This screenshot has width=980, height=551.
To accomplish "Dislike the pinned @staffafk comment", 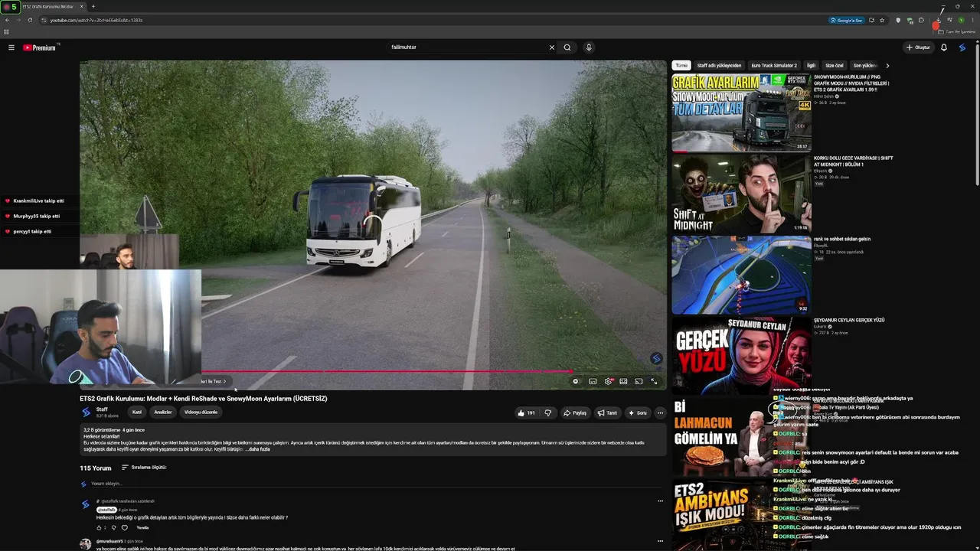I will tap(114, 527).
